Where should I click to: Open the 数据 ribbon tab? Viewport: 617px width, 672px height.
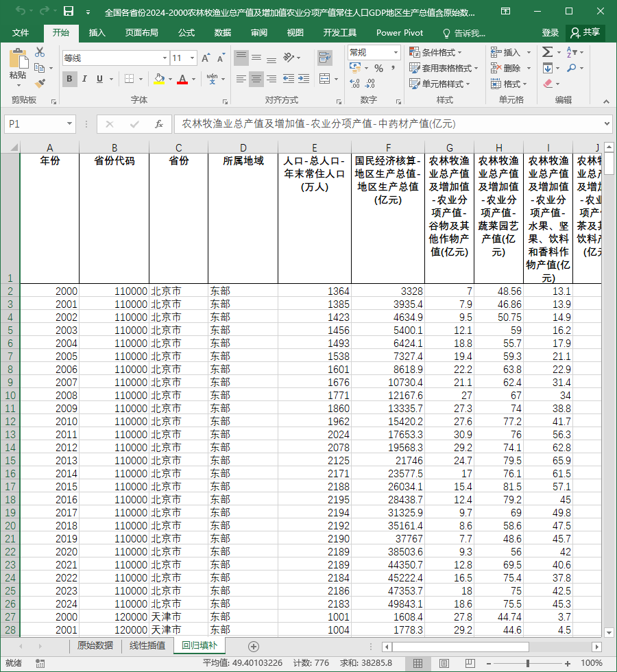222,33
